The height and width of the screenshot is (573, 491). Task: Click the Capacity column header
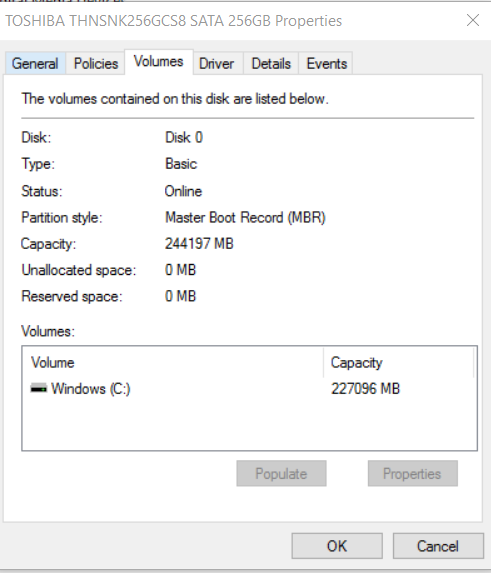pyautogui.click(x=399, y=363)
